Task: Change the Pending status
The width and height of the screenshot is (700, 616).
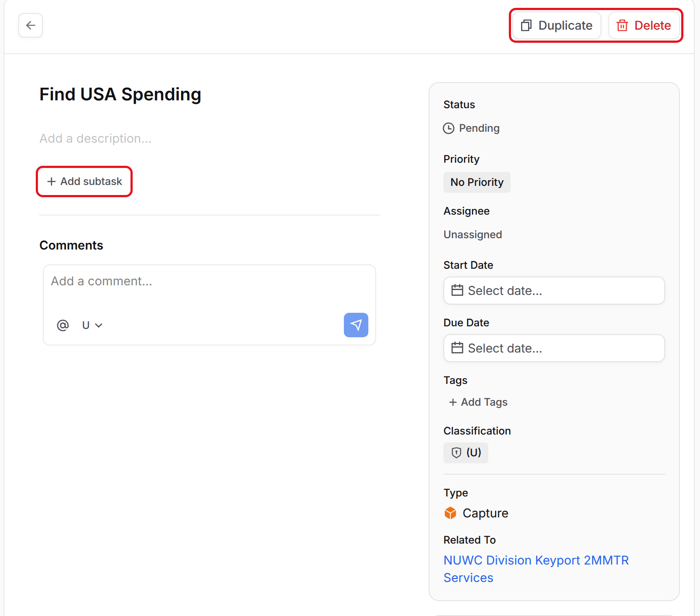Action: pyautogui.click(x=471, y=128)
